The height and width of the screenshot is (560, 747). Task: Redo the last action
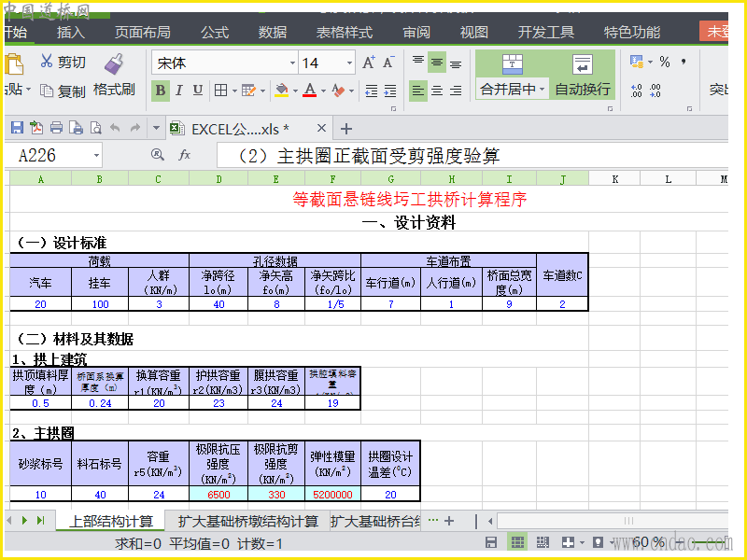point(134,128)
